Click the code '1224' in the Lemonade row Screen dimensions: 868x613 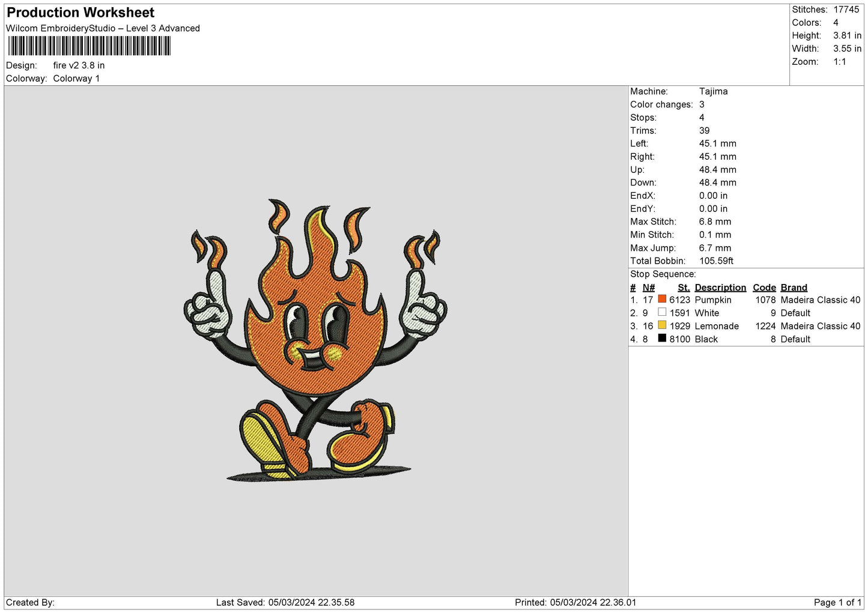tap(765, 326)
